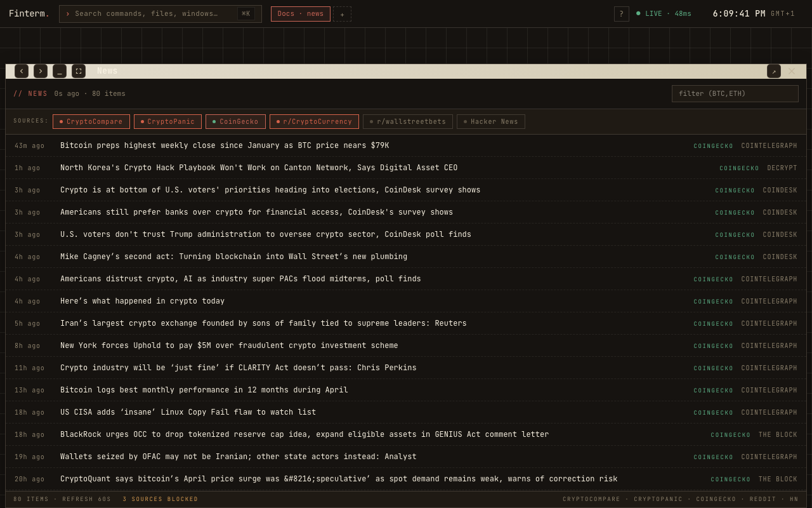Open the Docs · news tab
The width and height of the screenshot is (812, 508).
(x=301, y=14)
